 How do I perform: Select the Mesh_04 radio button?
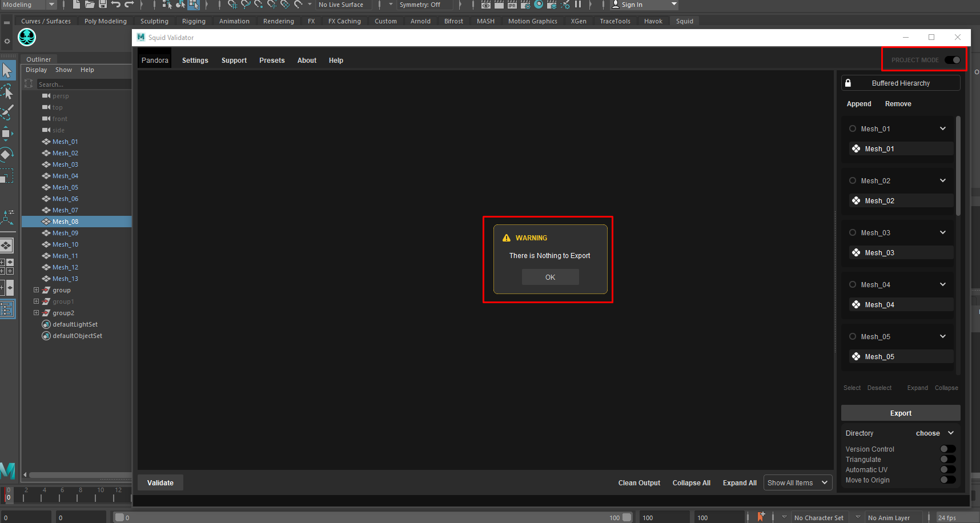(x=853, y=284)
